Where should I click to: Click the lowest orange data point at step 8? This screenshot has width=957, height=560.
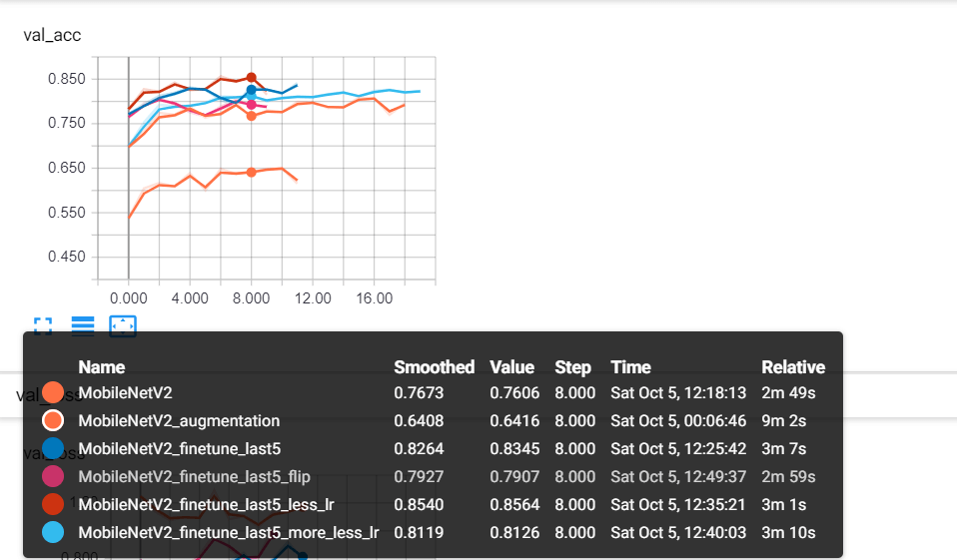252,172
